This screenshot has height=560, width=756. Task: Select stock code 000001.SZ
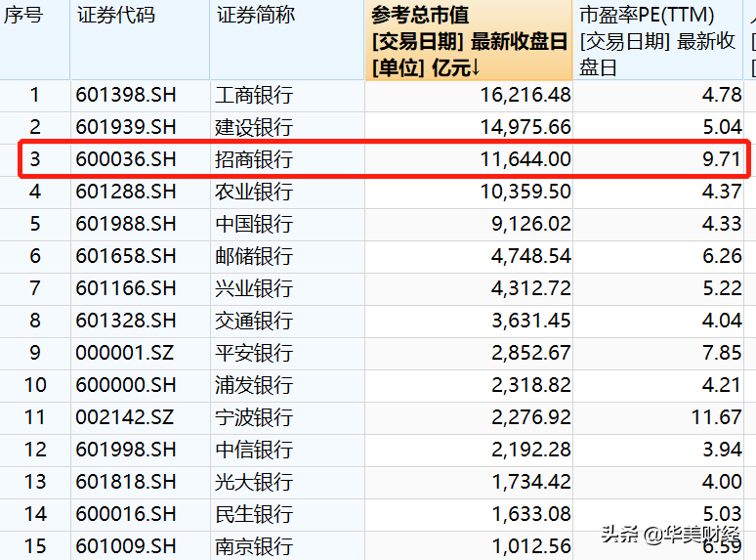[x=125, y=353]
